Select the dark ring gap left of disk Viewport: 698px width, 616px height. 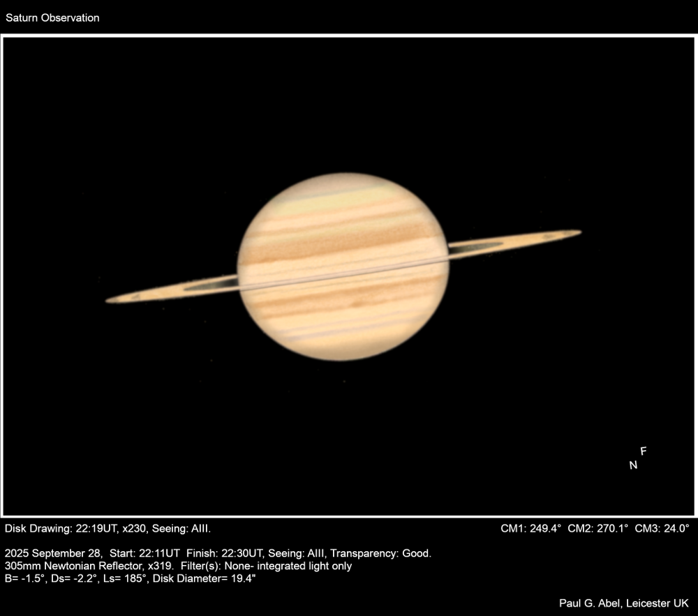point(211,284)
